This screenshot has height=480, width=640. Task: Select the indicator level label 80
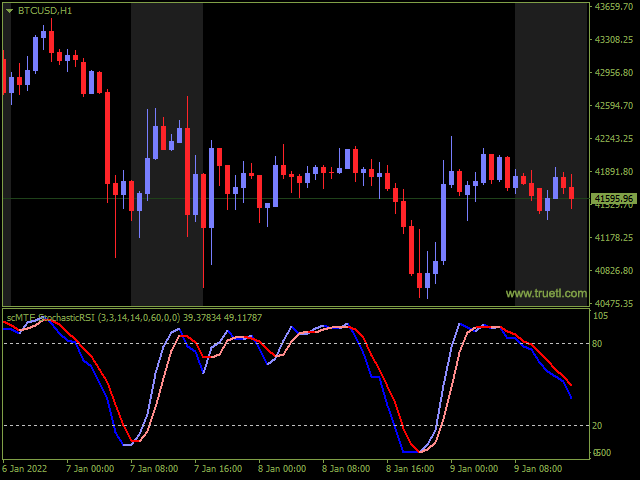click(x=597, y=344)
